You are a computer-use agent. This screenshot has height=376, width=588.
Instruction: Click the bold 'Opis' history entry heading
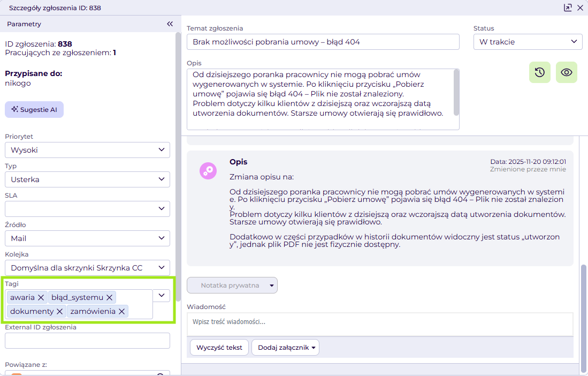pyautogui.click(x=239, y=162)
